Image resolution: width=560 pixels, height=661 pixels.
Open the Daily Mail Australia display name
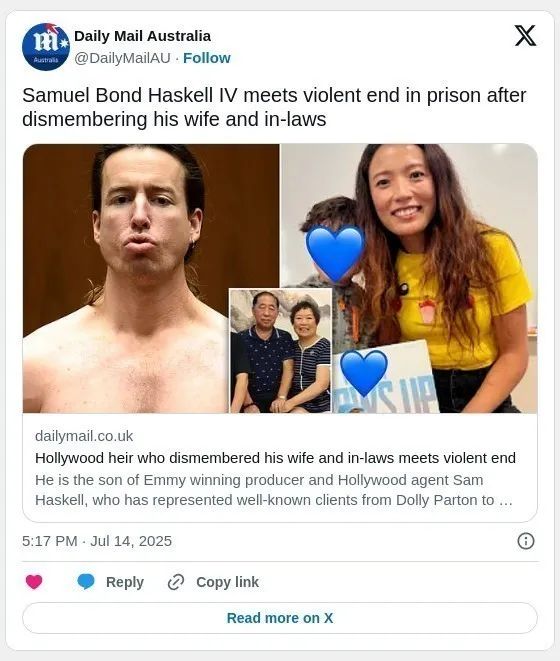point(143,36)
